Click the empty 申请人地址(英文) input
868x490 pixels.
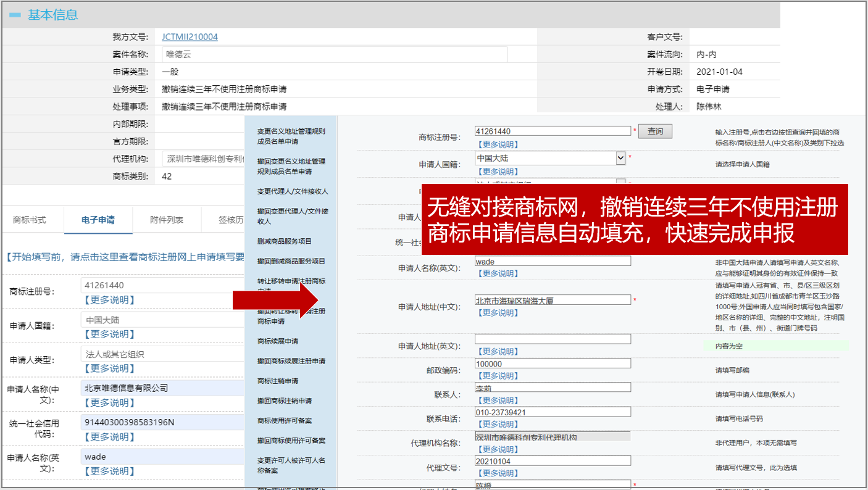[553, 339]
